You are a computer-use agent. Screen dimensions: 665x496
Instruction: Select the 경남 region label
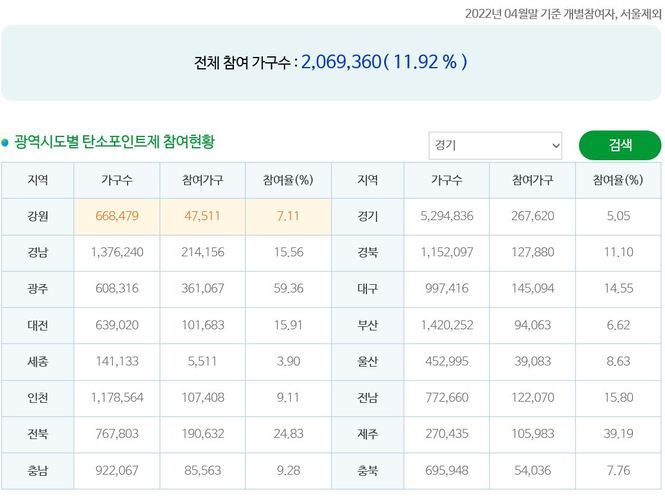(x=37, y=253)
